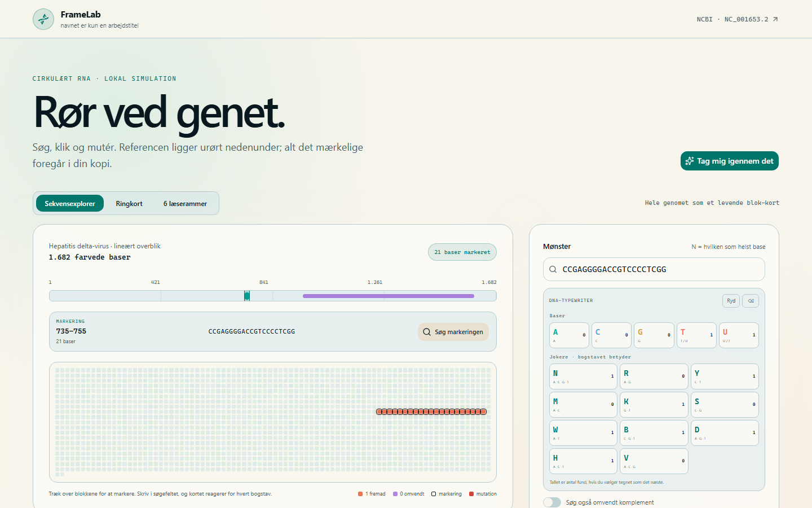Insert wildcard M (A·C)
This screenshot has height=508, width=812.
click(583, 405)
